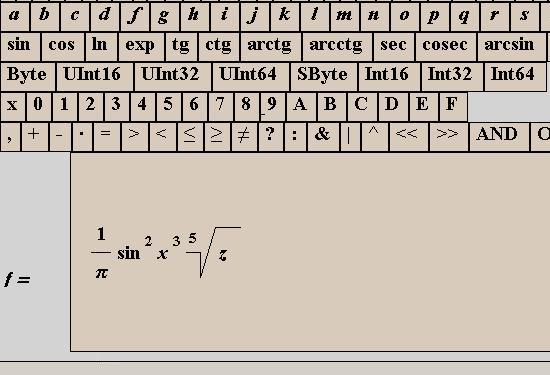Select the 1 over π fraction
Image resolution: width=550 pixels, height=375 pixels.
[x=101, y=253]
